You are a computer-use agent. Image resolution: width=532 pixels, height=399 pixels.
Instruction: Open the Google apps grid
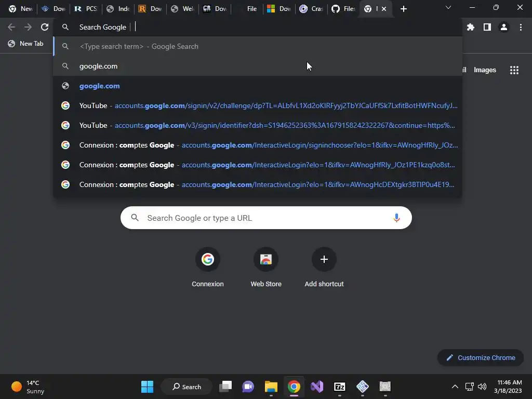[x=514, y=70]
